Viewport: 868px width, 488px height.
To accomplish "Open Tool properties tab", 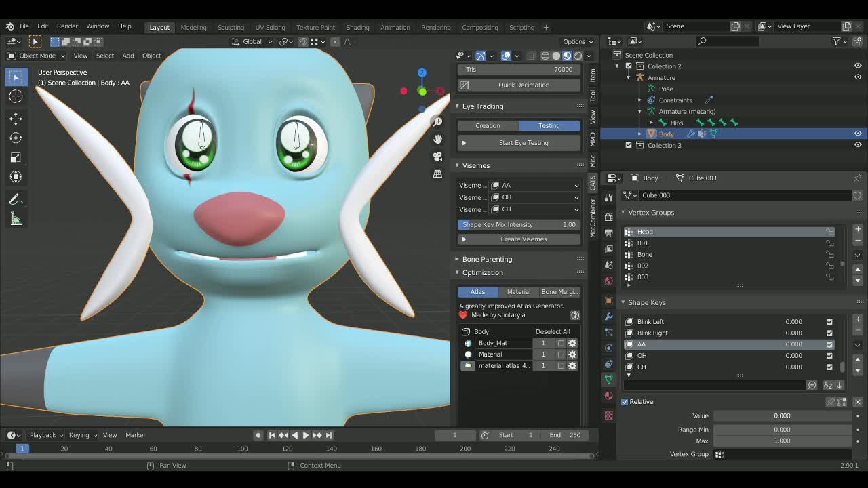I will click(x=608, y=197).
